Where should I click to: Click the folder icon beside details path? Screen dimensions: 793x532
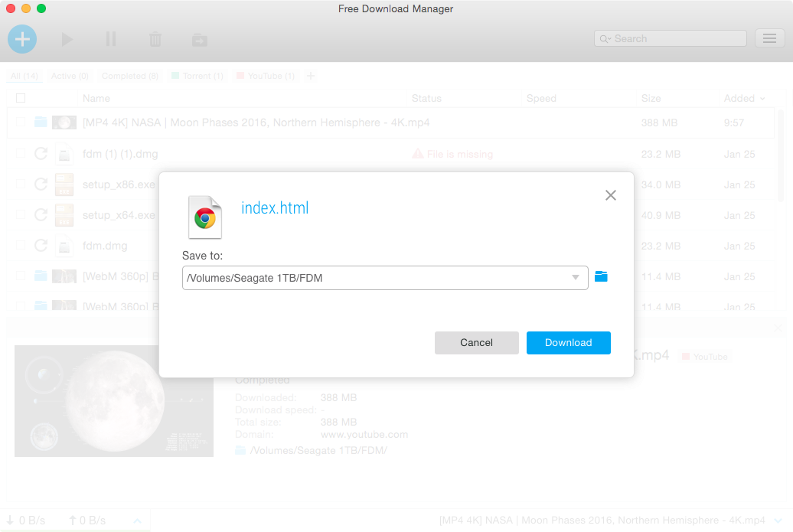point(240,450)
